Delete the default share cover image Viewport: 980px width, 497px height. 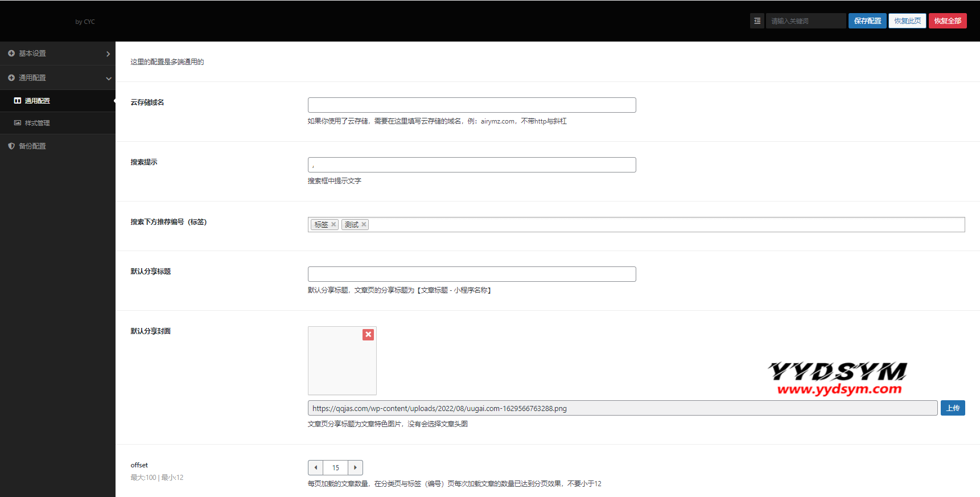coord(368,335)
